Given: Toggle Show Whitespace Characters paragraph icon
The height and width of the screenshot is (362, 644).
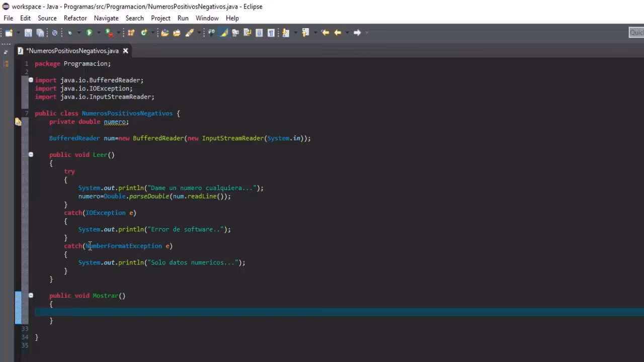Looking at the screenshot, I should (271, 33).
